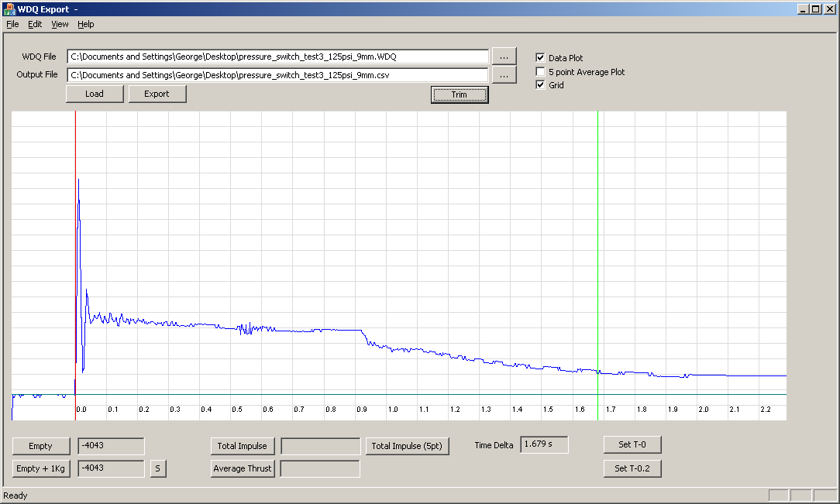
Task: Click the Total Impulse result field
Action: 321,446
